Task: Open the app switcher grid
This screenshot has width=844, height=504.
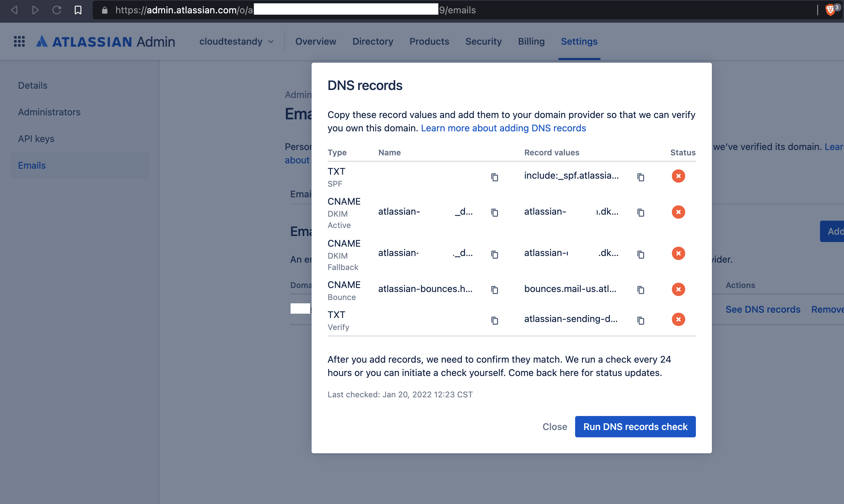Action: (19, 41)
